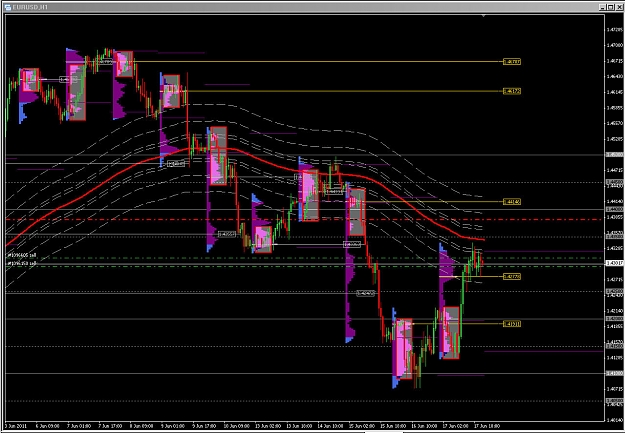
Task: Select the yellow price tag beside 1.44140
Action: [512, 202]
